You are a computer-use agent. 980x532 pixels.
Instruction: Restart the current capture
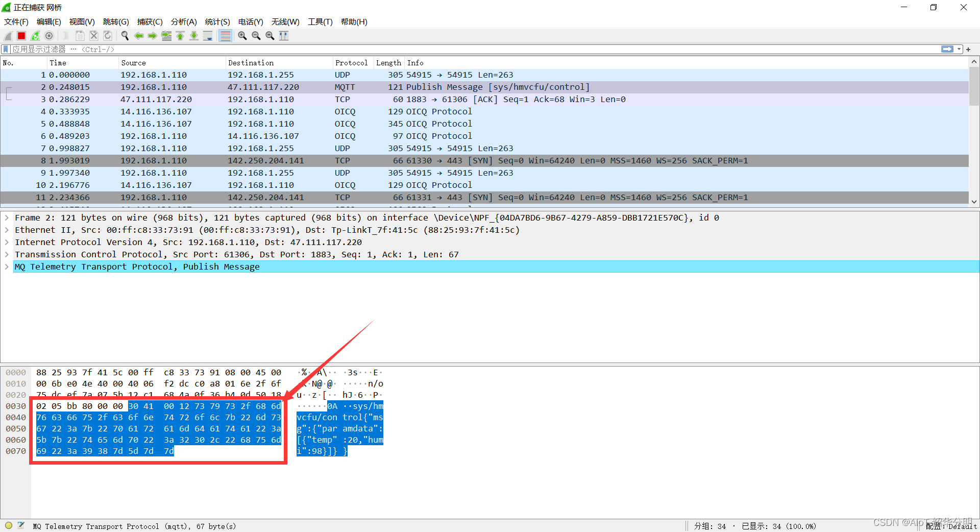coord(35,36)
